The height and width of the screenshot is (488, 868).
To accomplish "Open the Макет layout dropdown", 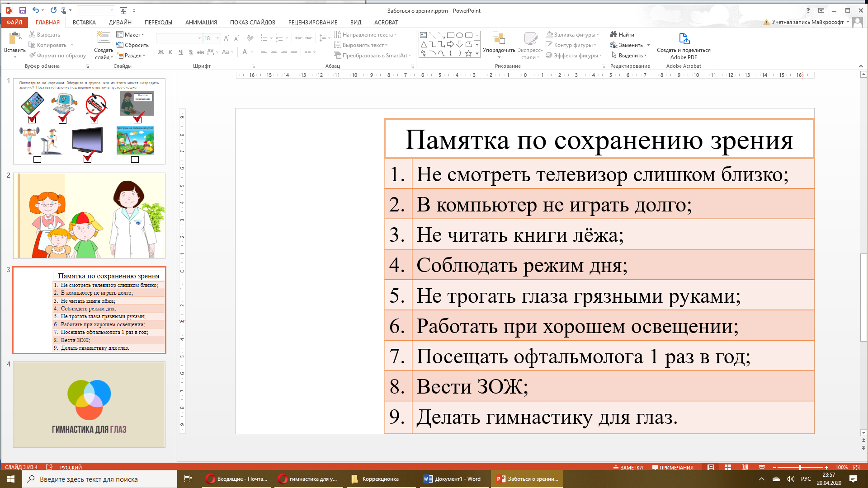I will click(x=130, y=35).
